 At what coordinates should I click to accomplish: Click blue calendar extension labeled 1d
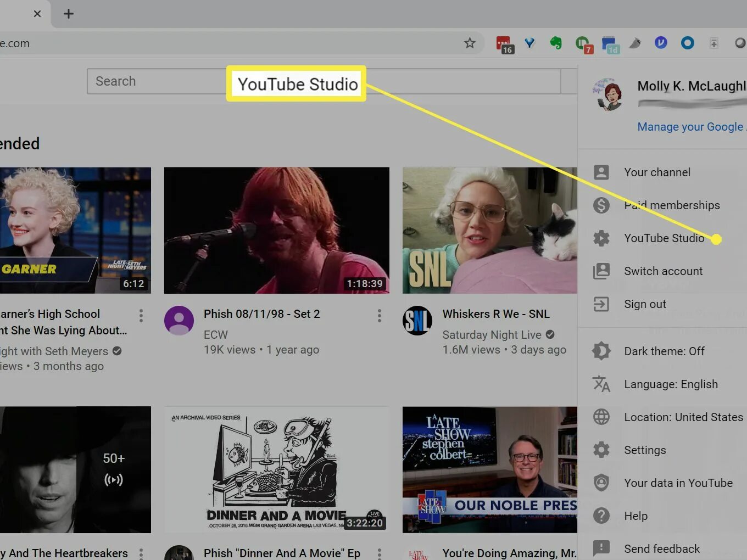[610, 44]
